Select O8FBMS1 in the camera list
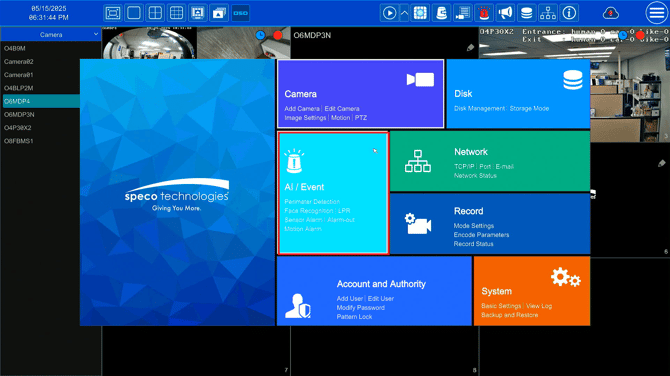Screen dimensions: 670x376 click(18, 141)
